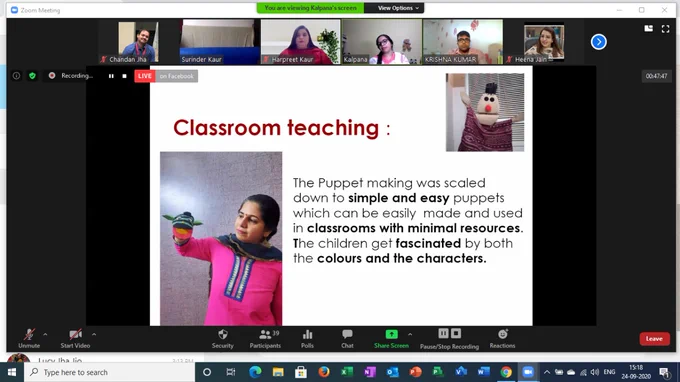The height and width of the screenshot is (382, 680).
Task: Stop recording from top-left indicator
Action: tap(124, 76)
